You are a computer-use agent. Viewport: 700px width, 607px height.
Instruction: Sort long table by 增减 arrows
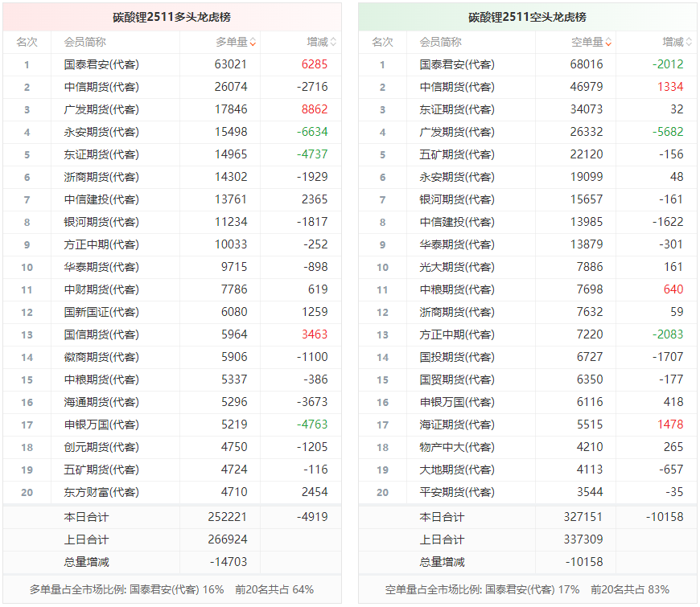333,43
